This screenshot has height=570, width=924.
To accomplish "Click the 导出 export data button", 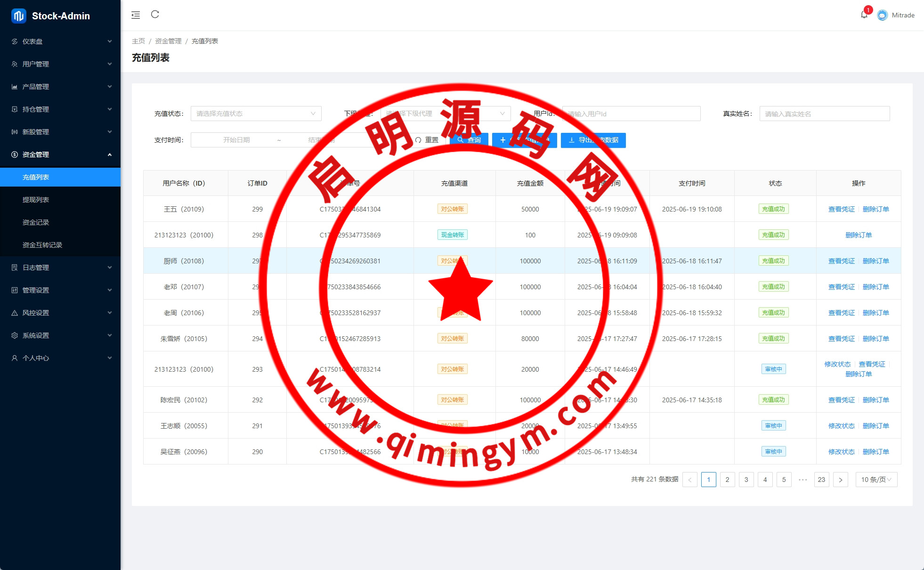I will [593, 140].
